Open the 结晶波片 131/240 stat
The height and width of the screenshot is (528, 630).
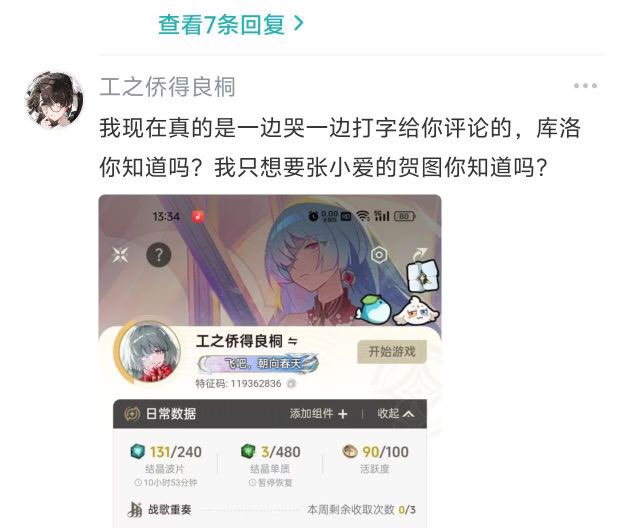point(166,464)
